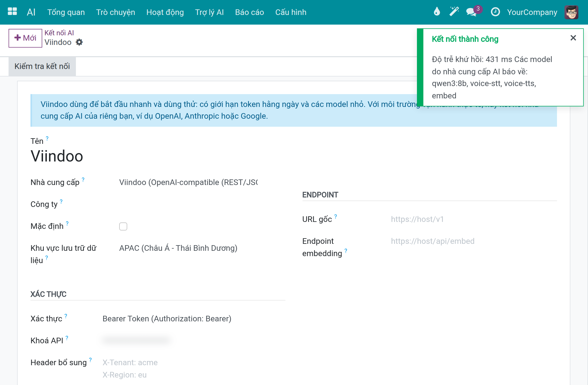This screenshot has width=588, height=385.
Task: Open the Tổng quan menu
Action: tap(66, 12)
